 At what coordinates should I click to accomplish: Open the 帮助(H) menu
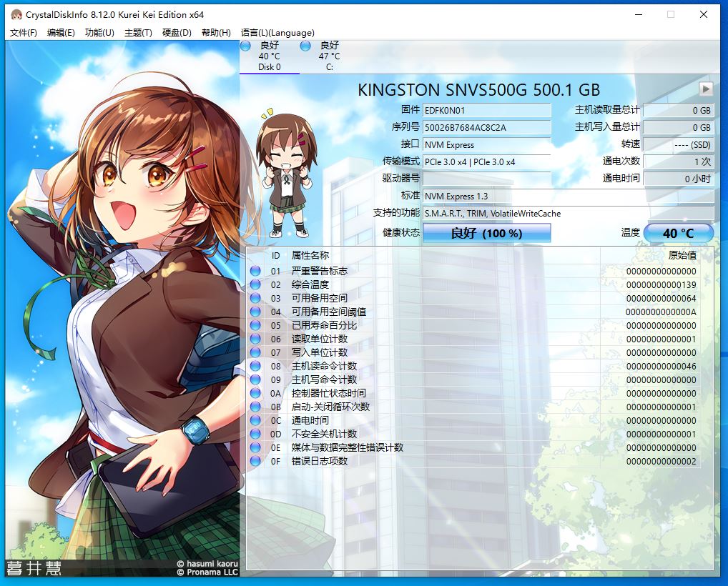216,32
